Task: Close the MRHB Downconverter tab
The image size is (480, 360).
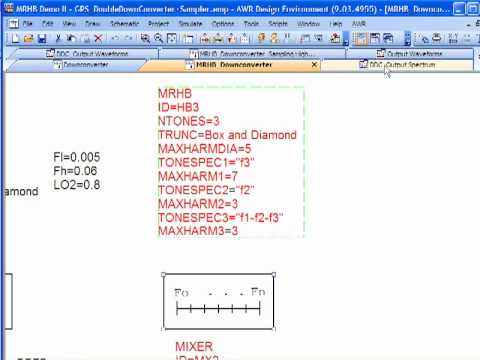Action: coord(314,65)
